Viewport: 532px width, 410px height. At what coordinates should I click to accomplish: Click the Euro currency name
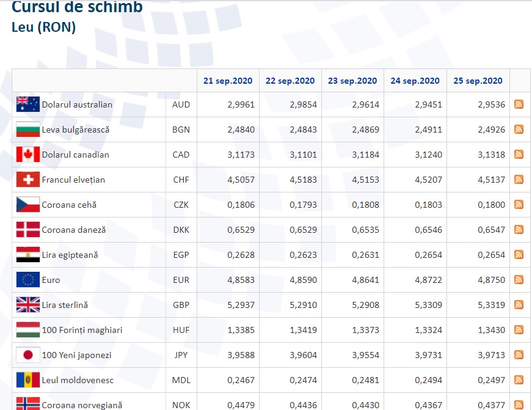[x=51, y=280]
